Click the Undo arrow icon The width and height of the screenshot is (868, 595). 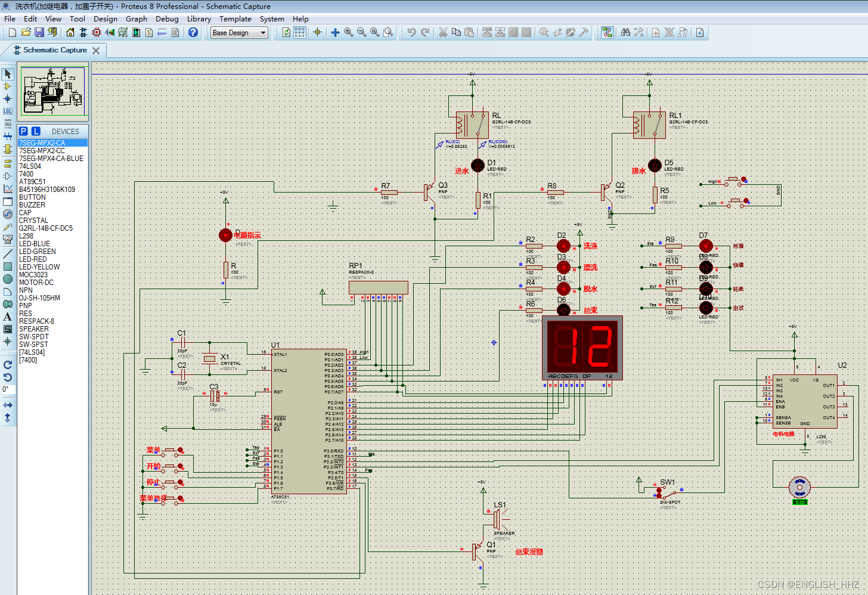tap(412, 32)
